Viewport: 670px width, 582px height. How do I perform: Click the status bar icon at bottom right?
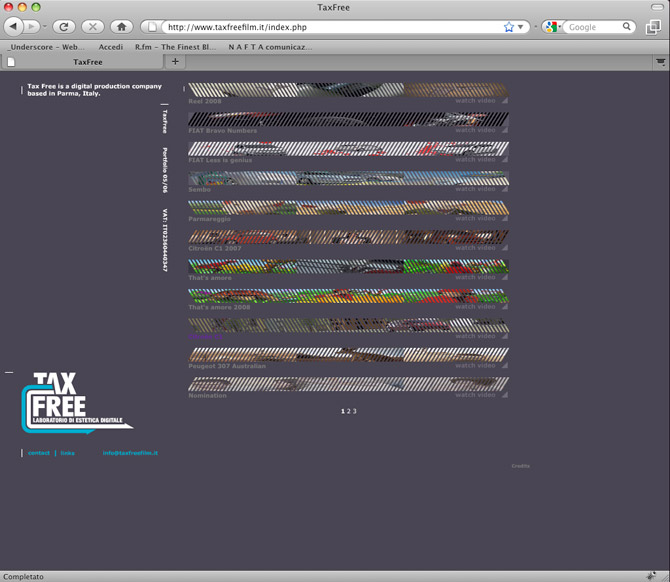[651, 576]
